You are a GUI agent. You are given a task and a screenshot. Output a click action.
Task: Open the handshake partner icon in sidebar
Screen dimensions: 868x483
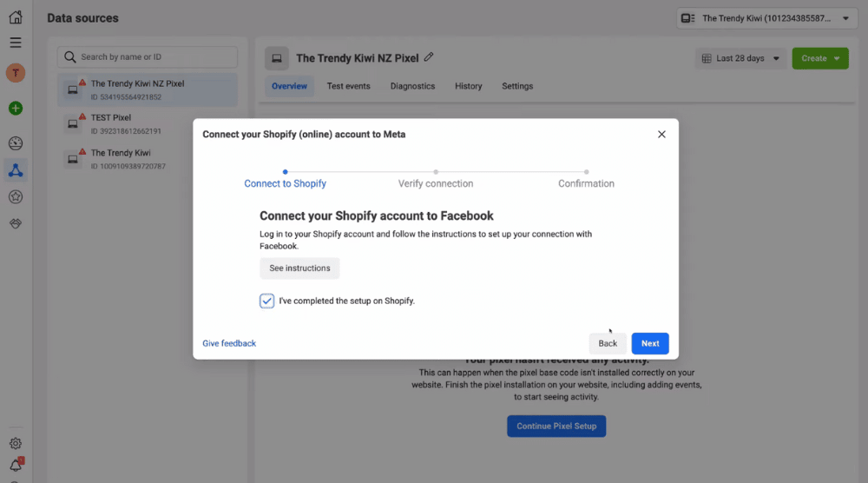16,223
